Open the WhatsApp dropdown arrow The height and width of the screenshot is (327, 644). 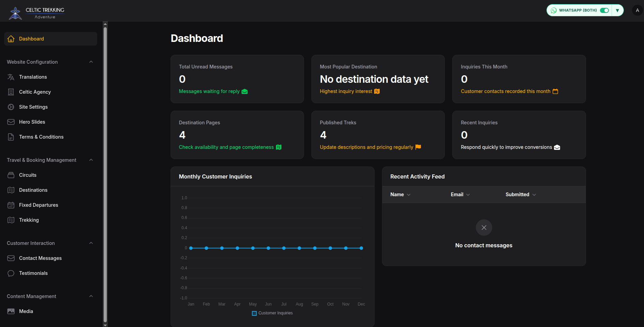click(617, 10)
